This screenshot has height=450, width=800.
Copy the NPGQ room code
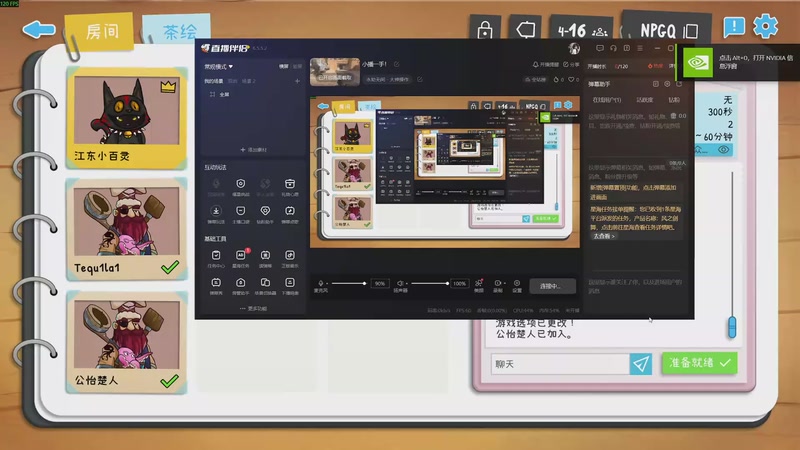click(x=690, y=31)
